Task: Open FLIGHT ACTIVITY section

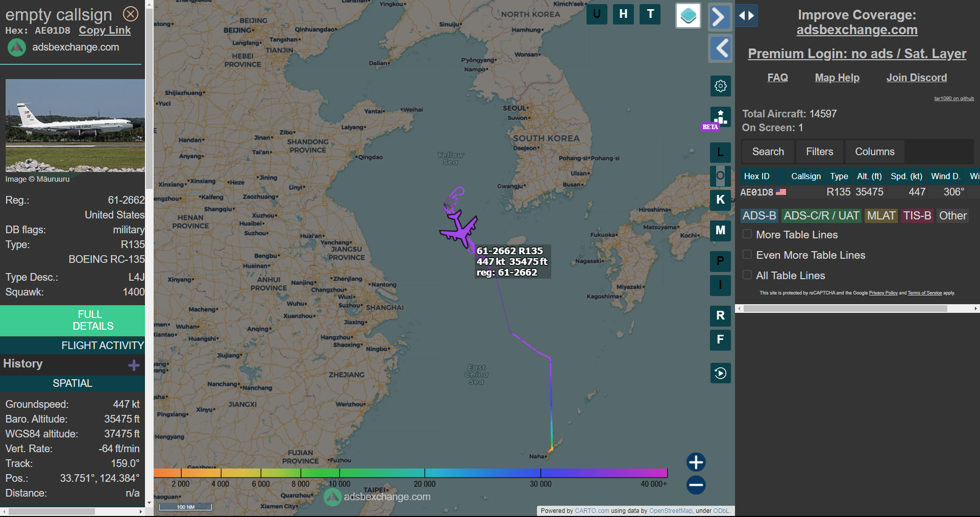Action: click(72, 346)
